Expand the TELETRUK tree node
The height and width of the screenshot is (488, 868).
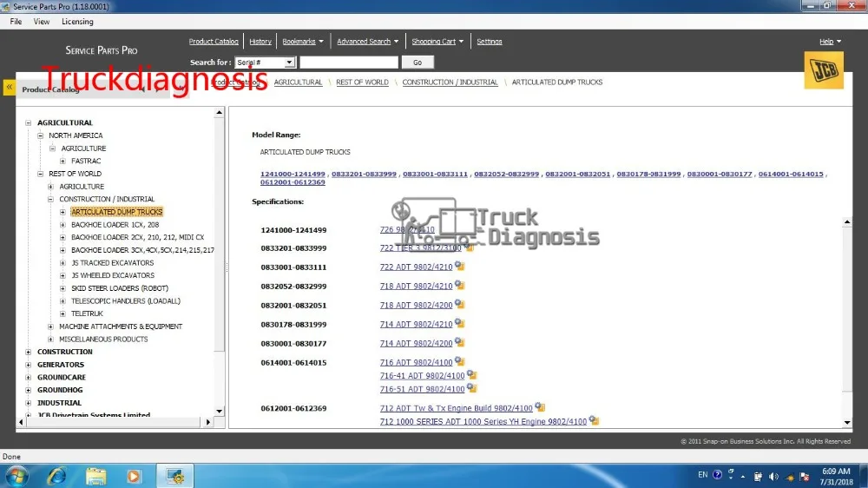tap(62, 314)
